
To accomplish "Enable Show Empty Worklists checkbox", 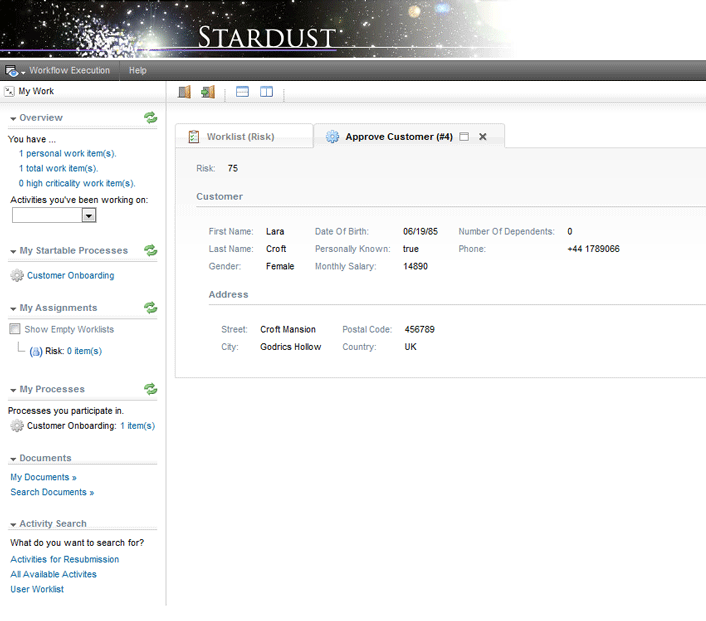I will [x=15, y=329].
